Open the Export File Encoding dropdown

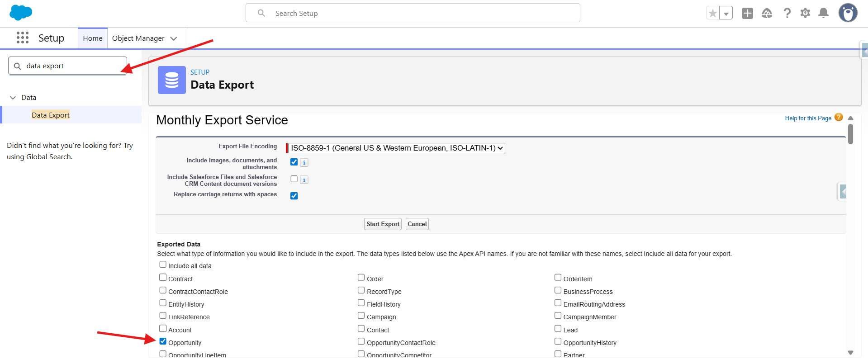click(x=397, y=148)
